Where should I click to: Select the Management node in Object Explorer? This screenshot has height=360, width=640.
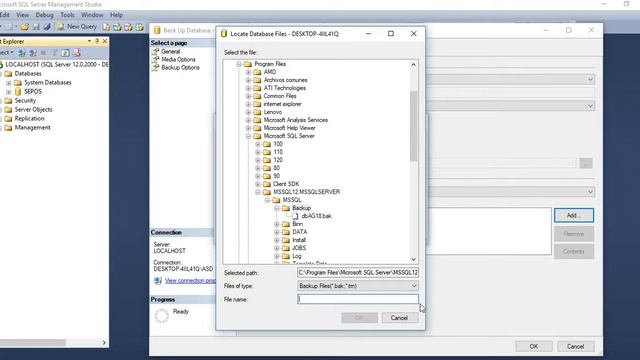click(32, 127)
